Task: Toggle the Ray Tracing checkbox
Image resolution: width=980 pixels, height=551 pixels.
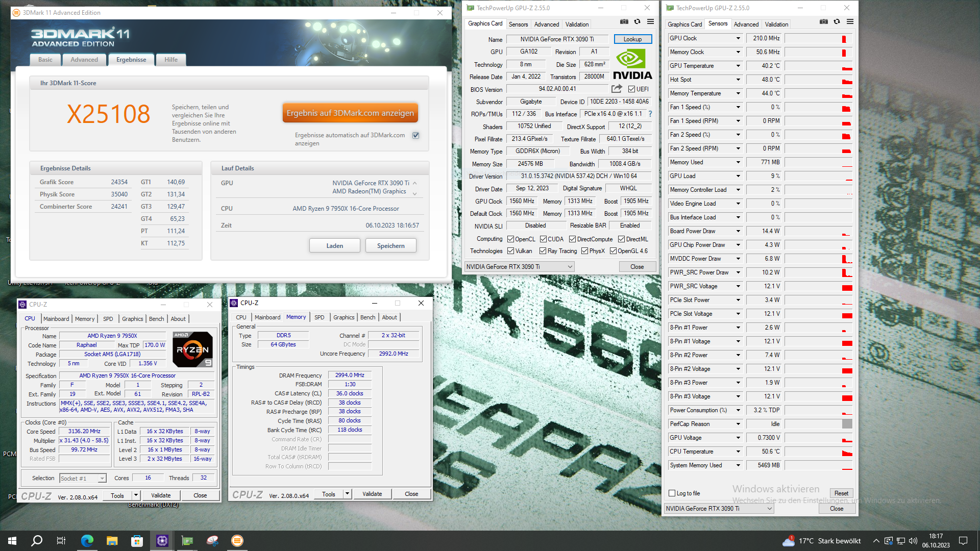Action: point(543,251)
